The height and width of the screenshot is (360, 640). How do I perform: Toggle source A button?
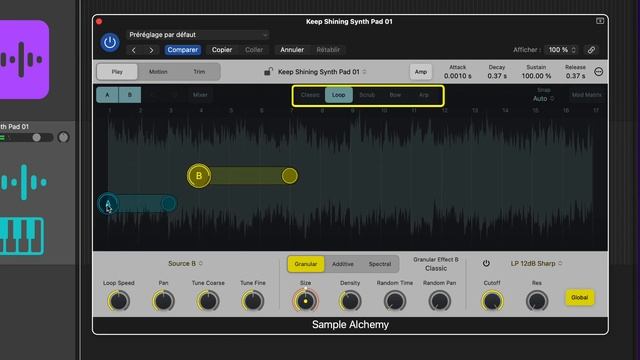pyautogui.click(x=107, y=95)
